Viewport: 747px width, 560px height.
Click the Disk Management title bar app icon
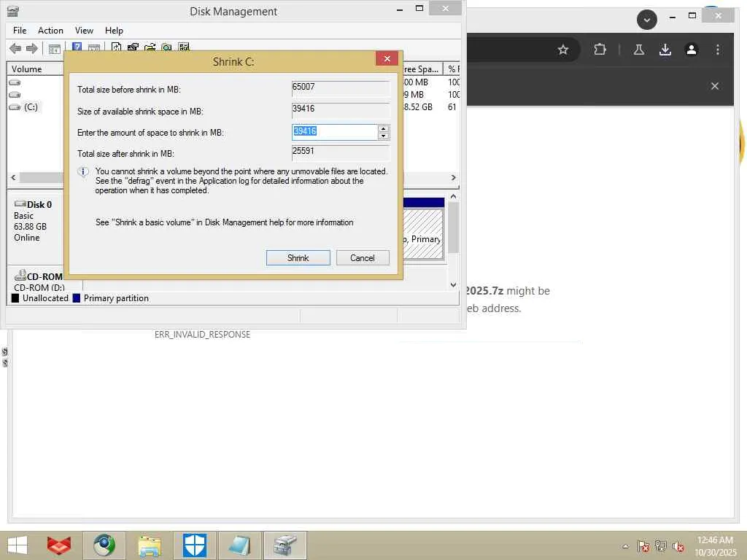(13, 11)
